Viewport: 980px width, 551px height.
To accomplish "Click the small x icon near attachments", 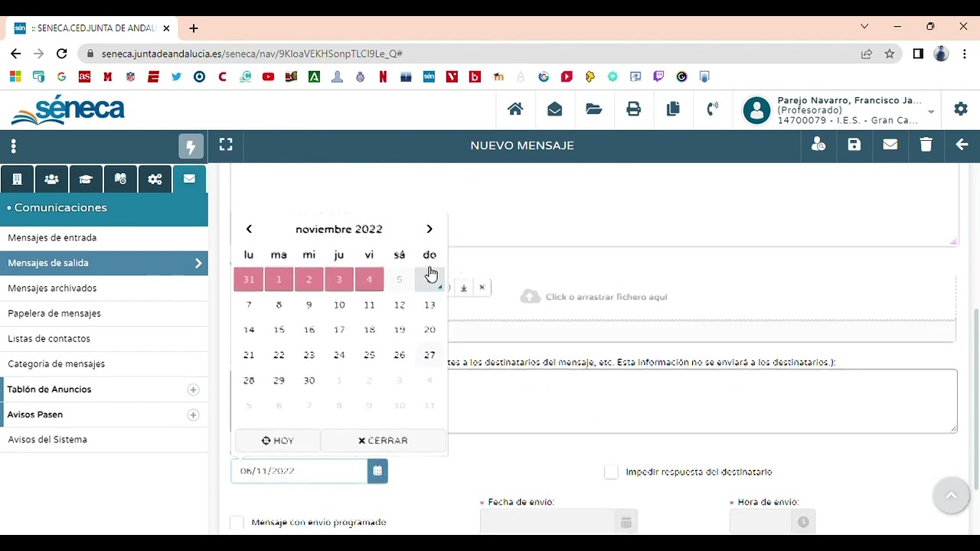I will click(482, 288).
